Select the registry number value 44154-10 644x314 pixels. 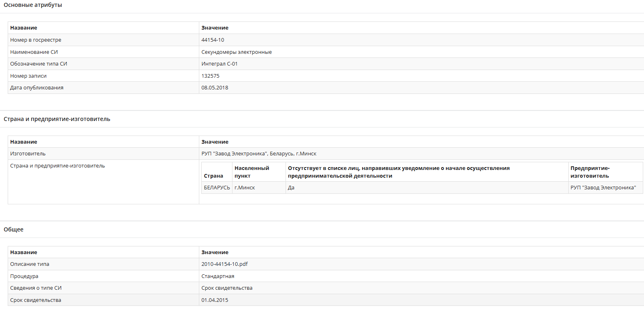(213, 40)
